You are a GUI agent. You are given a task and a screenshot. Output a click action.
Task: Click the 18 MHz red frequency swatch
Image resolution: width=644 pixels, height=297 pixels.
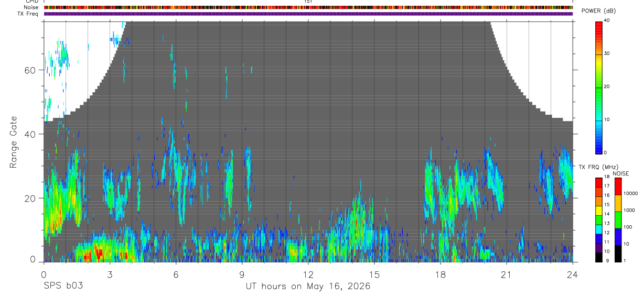tap(599, 181)
